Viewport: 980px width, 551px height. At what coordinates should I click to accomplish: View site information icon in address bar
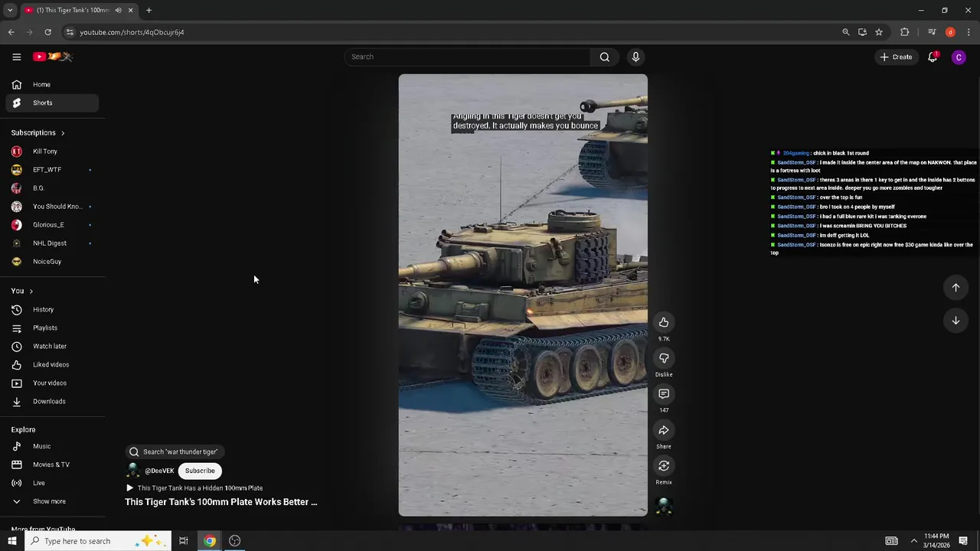tap(70, 32)
